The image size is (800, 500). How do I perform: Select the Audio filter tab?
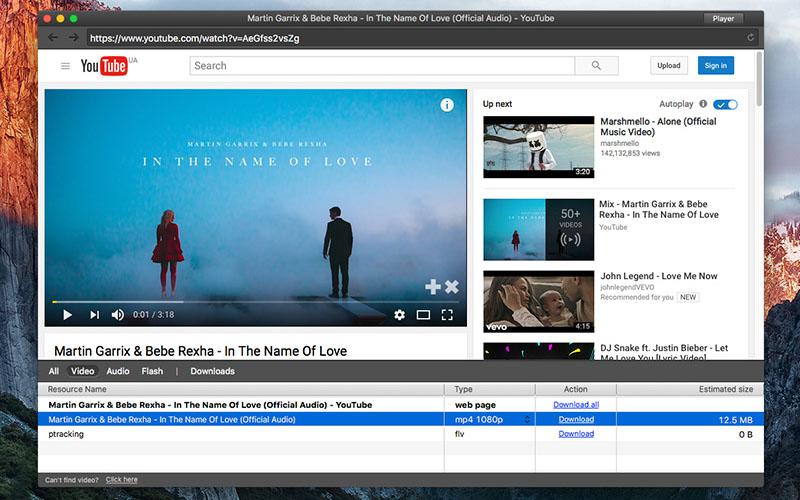(x=118, y=371)
